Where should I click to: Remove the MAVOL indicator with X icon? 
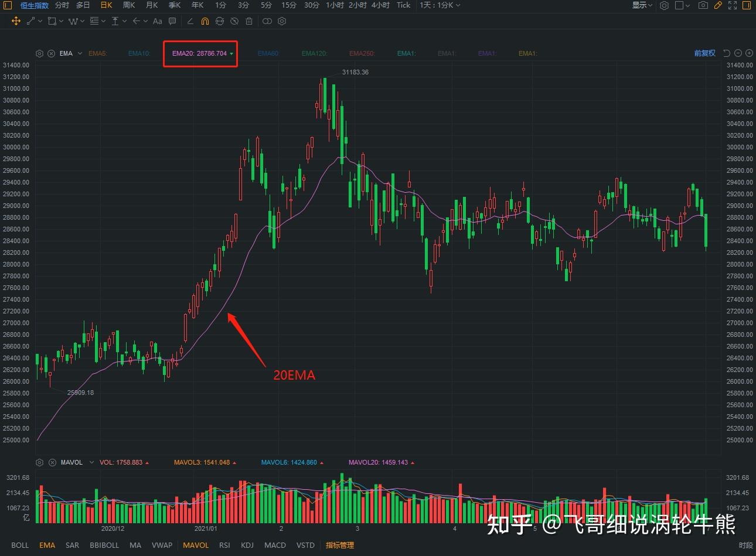(52, 462)
